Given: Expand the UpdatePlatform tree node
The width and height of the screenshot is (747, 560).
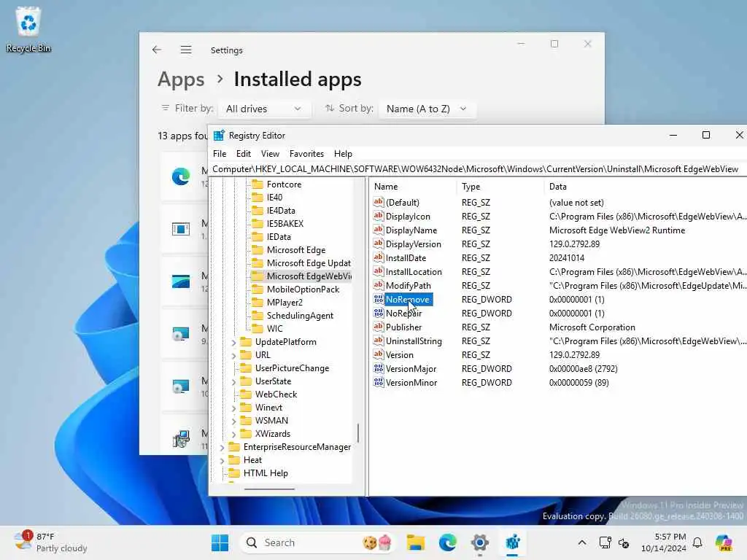Looking at the screenshot, I should pyautogui.click(x=233, y=342).
